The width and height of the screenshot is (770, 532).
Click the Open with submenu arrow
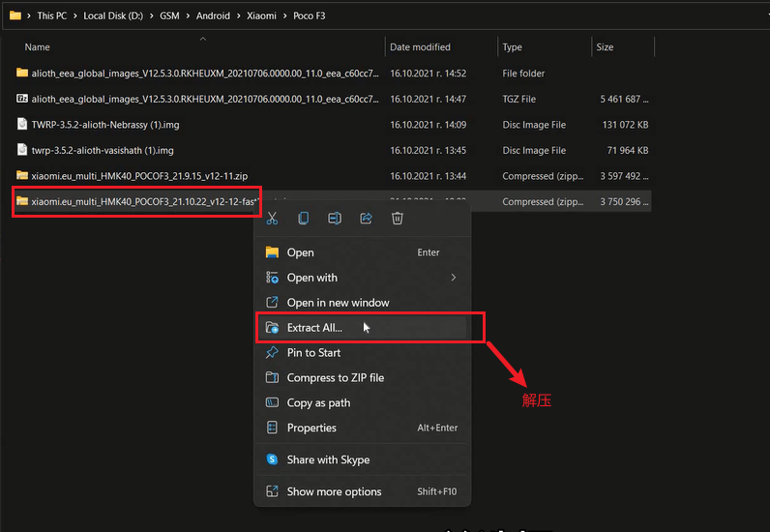click(454, 278)
